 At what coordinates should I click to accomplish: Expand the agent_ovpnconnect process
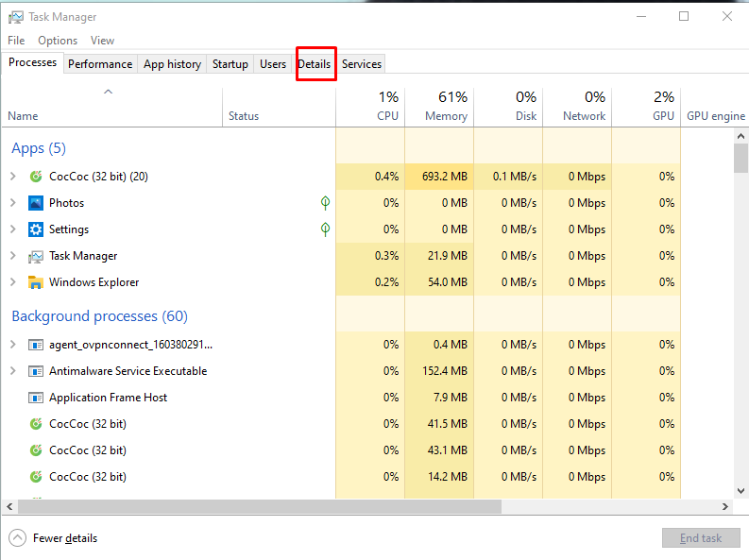click(13, 345)
